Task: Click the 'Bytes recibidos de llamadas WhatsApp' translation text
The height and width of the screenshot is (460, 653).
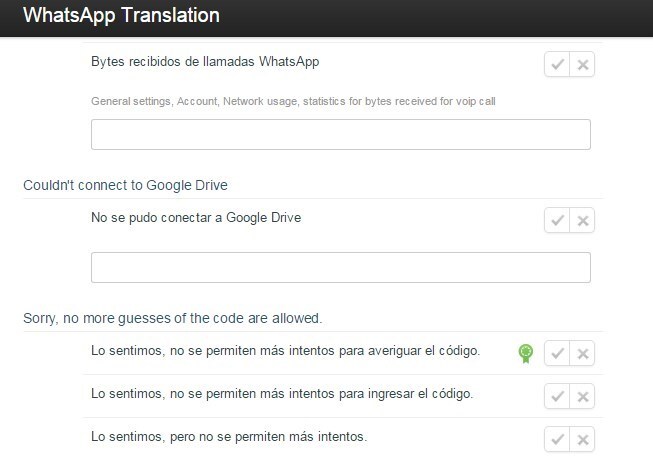Action: coord(205,62)
